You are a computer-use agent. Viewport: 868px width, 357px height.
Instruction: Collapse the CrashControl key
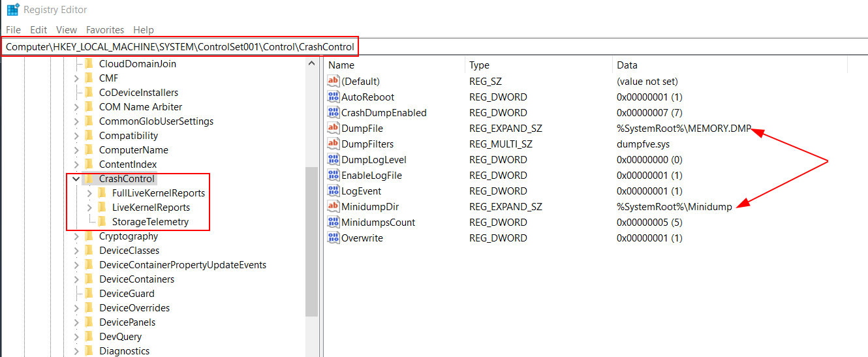(76, 179)
